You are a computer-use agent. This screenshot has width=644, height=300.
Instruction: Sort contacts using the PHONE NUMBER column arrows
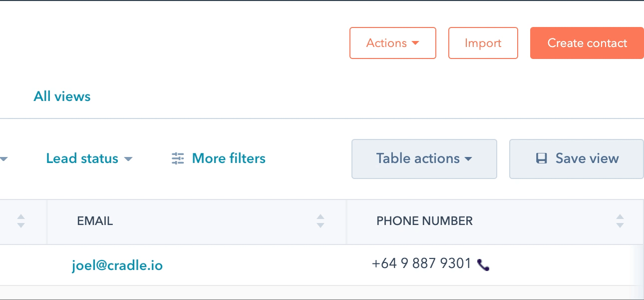(x=620, y=221)
